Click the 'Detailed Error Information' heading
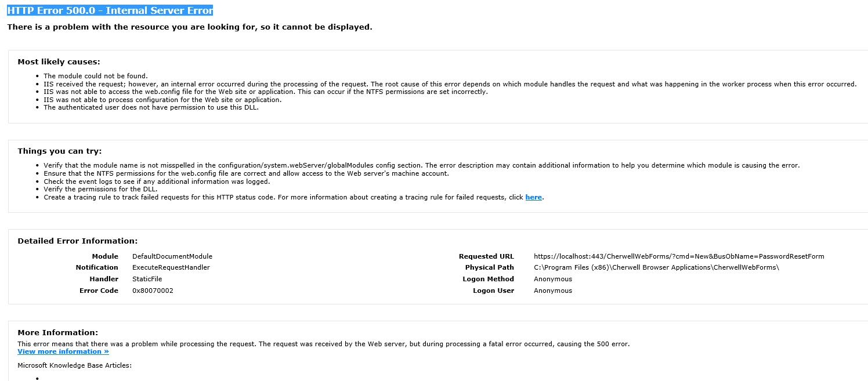Screen dimensions: 868x381 click(78, 241)
